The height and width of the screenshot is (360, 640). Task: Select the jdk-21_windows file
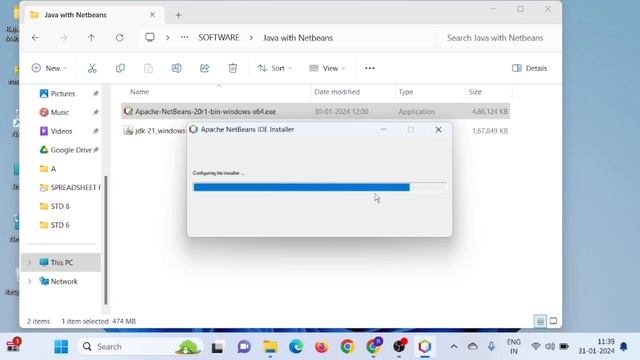(x=155, y=131)
